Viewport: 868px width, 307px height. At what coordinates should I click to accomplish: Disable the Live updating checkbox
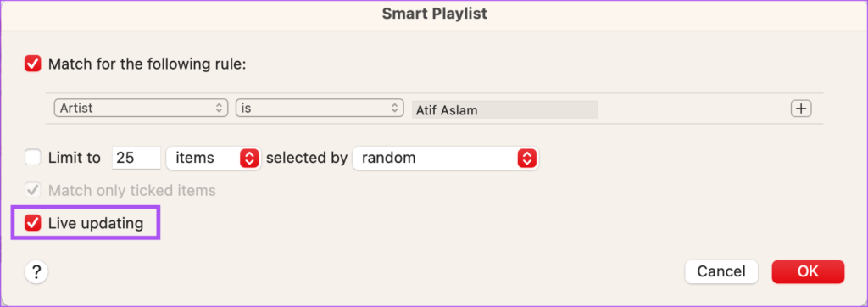[x=33, y=223]
